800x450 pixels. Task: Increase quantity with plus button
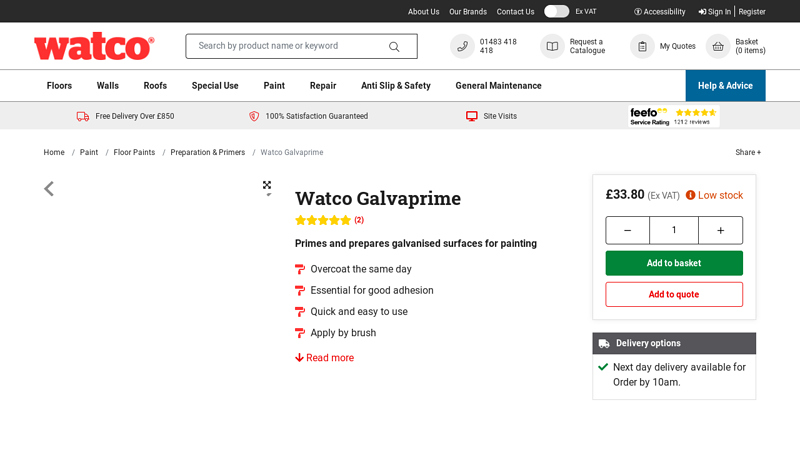[x=720, y=230]
